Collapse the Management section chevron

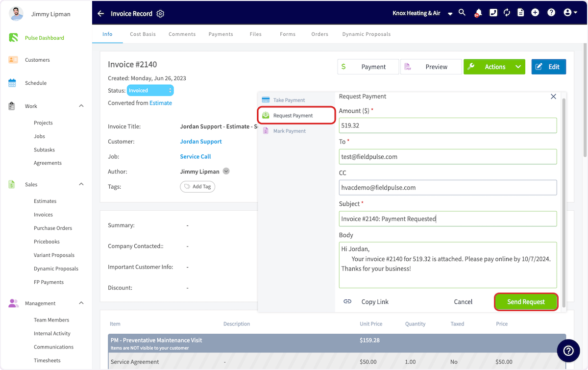[81, 303]
